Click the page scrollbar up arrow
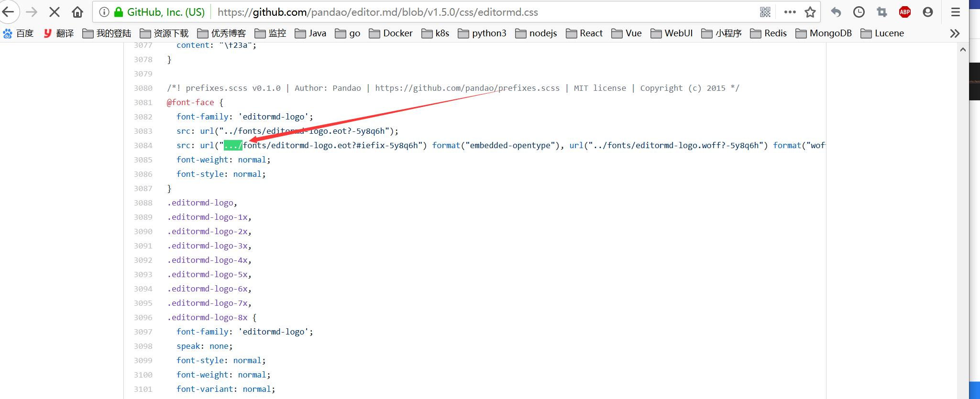The height and width of the screenshot is (399, 980). point(963,50)
